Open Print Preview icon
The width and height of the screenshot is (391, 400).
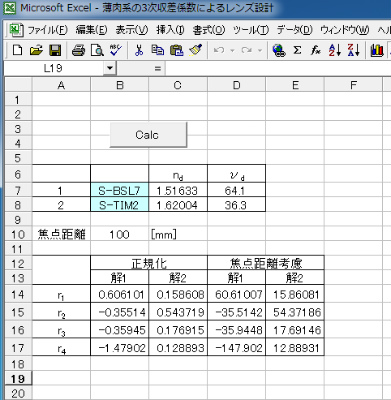click(97, 50)
